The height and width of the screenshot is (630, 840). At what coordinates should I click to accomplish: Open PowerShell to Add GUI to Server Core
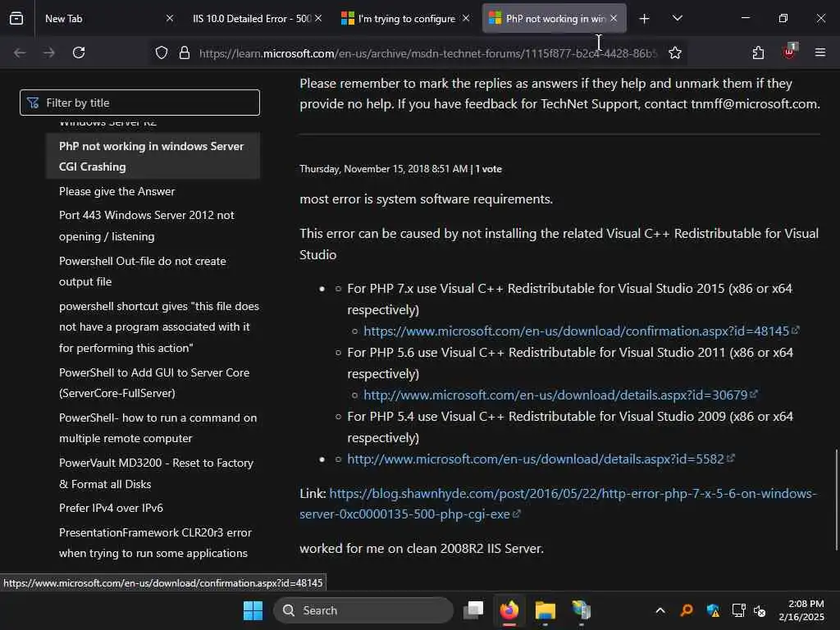[154, 382]
